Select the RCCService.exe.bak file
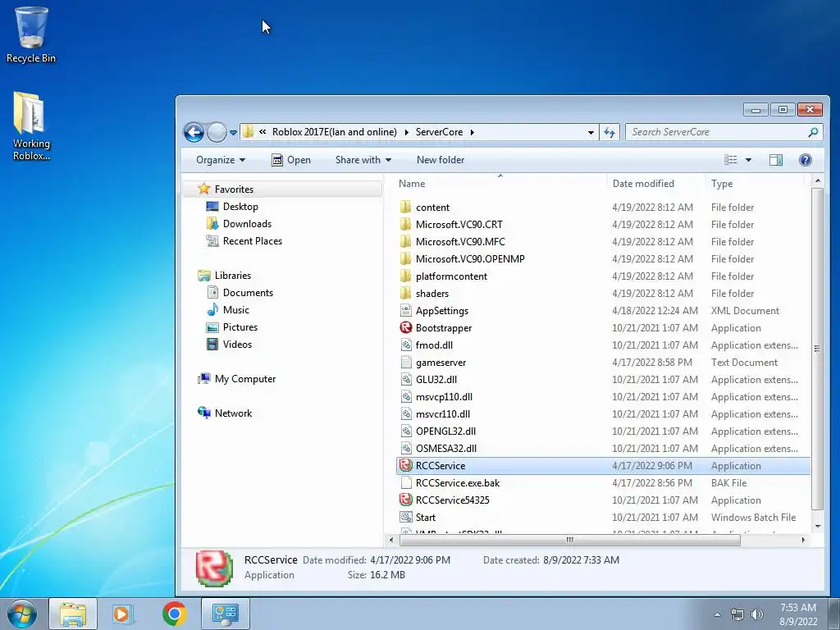 458,483
